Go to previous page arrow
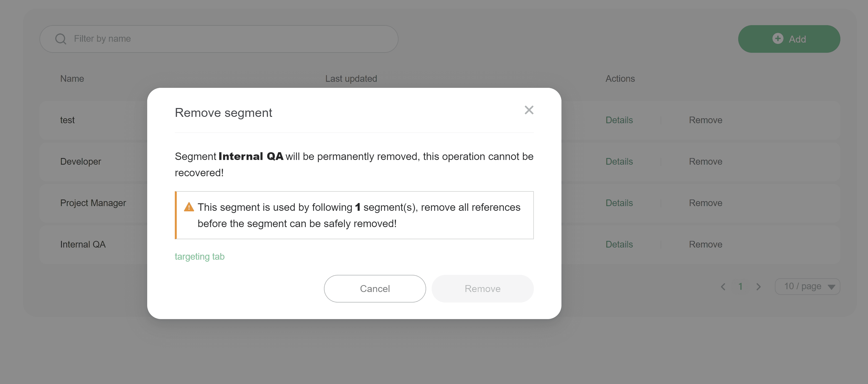The width and height of the screenshot is (868, 384). click(x=723, y=286)
